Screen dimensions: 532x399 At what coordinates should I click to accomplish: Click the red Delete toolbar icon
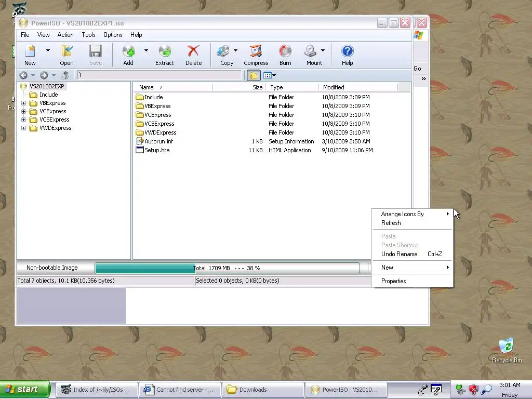pos(193,51)
